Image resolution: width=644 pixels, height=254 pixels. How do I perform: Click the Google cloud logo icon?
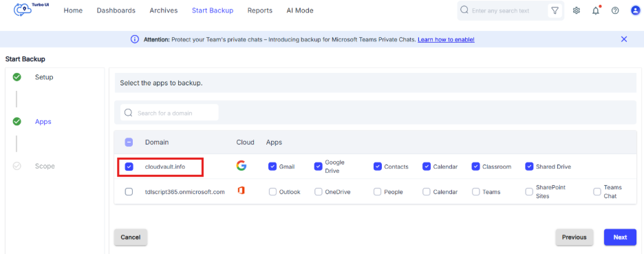[x=241, y=166]
